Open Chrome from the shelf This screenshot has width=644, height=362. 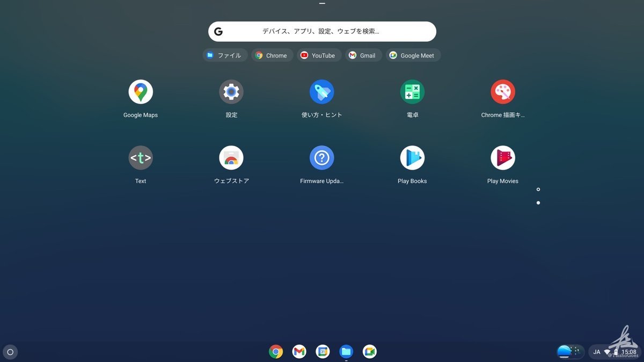point(276,351)
